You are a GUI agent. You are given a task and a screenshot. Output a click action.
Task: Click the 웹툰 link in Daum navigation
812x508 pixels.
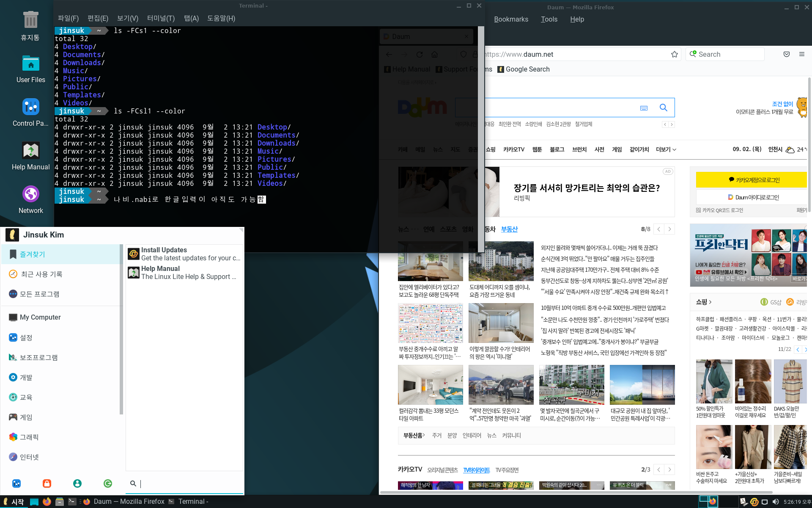click(537, 149)
